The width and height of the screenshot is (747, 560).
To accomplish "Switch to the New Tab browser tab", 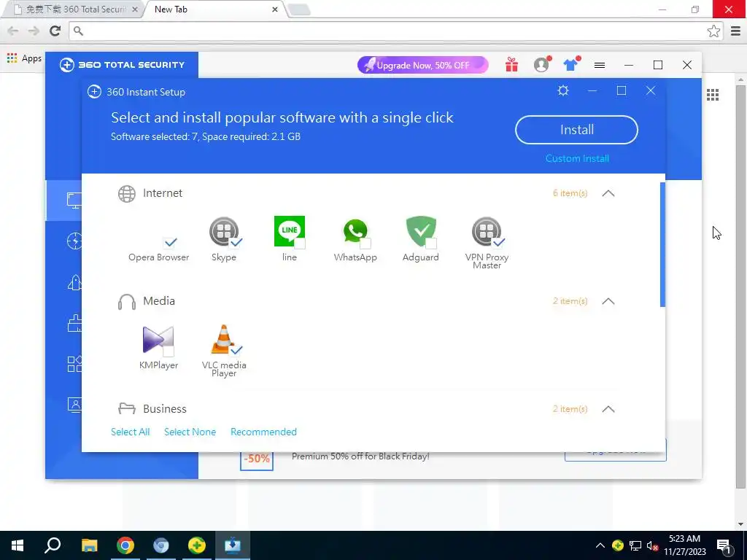I will (214, 9).
